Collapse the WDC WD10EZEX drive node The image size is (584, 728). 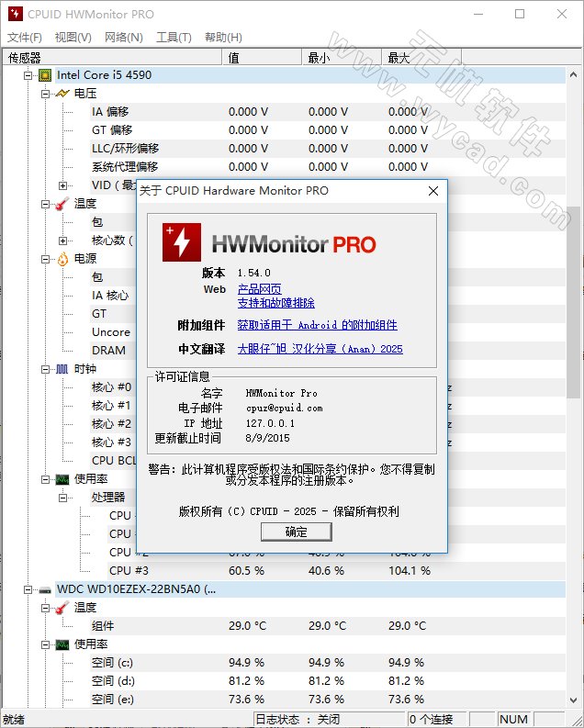click(28, 589)
